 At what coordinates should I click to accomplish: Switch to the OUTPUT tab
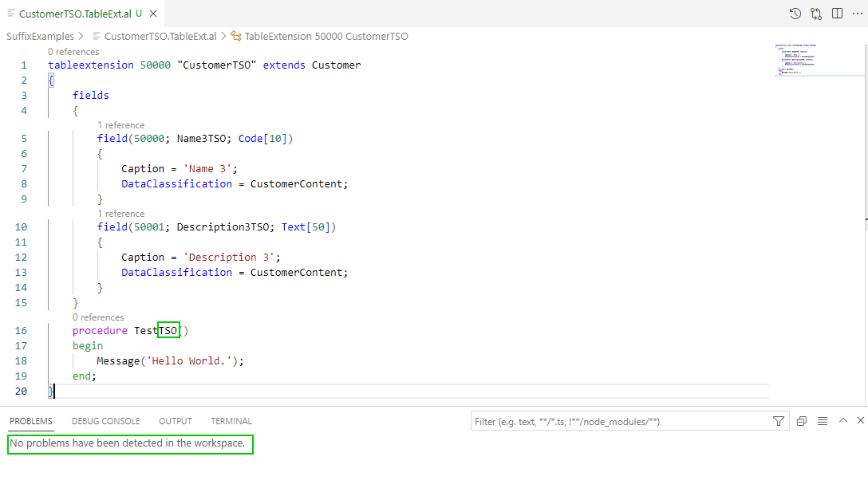point(176,421)
